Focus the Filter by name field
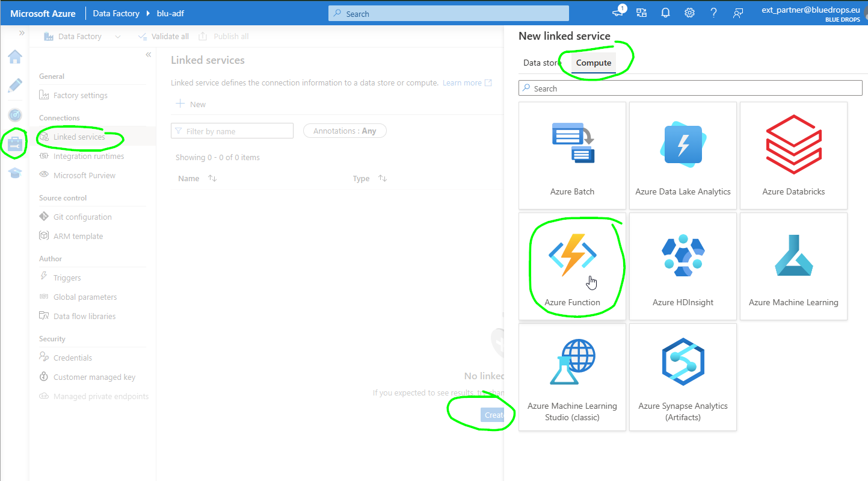Image resolution: width=868 pixels, height=481 pixels. (232, 131)
